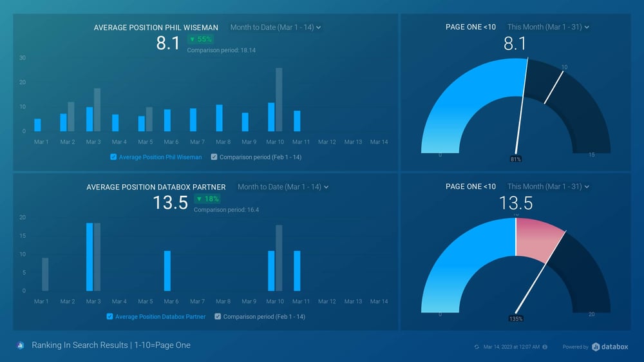Screen dimensions: 644x362
Task: Click the Average Position Phil Wiseman legend label
Action: tap(160, 157)
